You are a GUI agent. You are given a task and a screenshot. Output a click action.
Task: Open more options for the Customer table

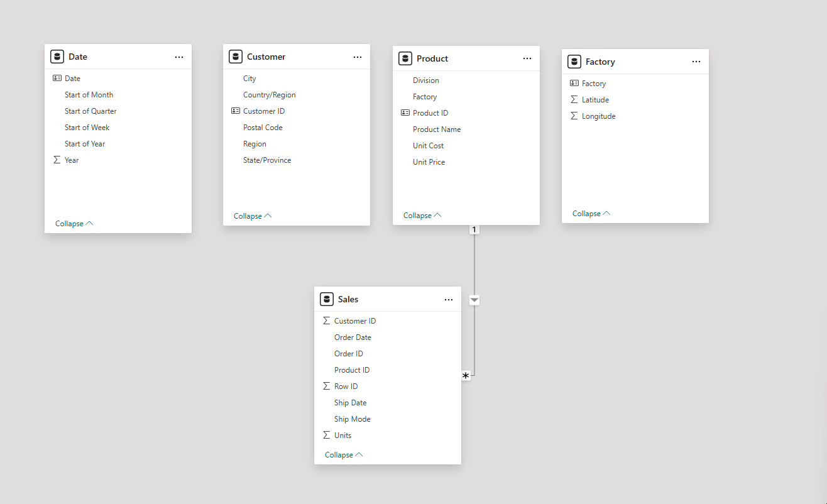358,57
